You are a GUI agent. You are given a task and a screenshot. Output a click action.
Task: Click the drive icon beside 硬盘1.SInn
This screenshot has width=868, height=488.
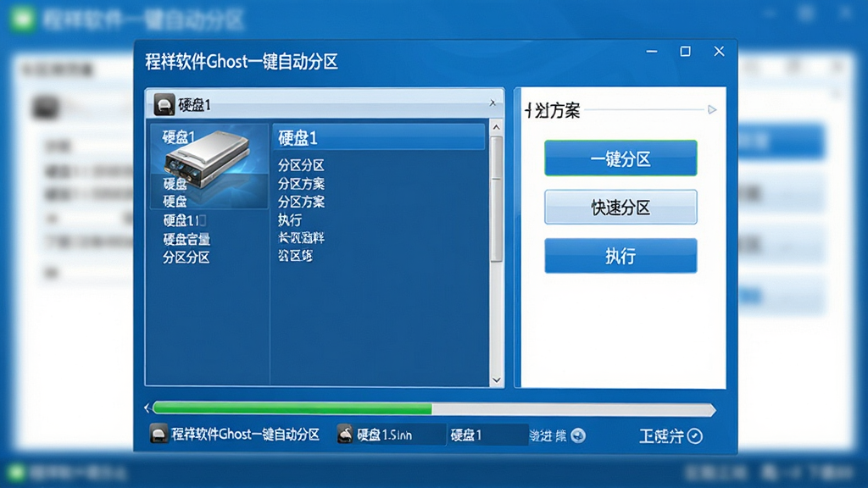[345, 435]
